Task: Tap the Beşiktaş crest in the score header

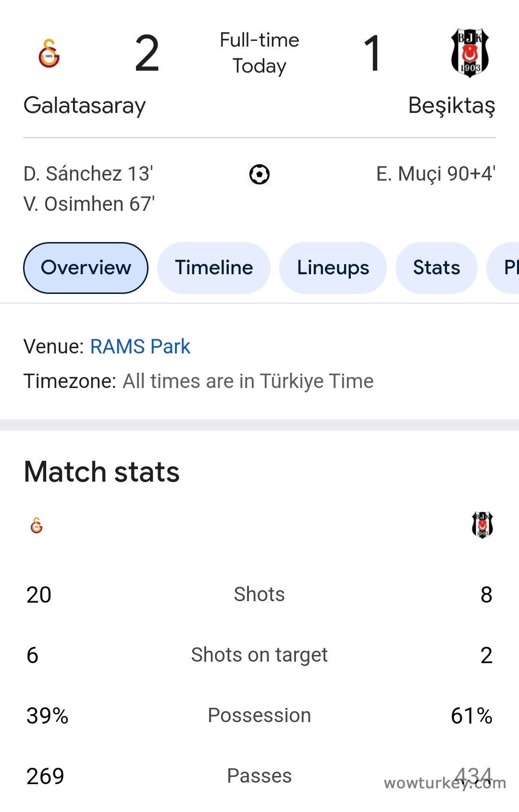Action: [x=470, y=53]
